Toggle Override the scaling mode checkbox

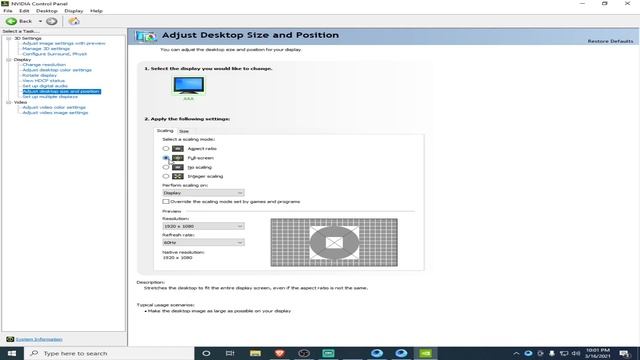pos(166,202)
